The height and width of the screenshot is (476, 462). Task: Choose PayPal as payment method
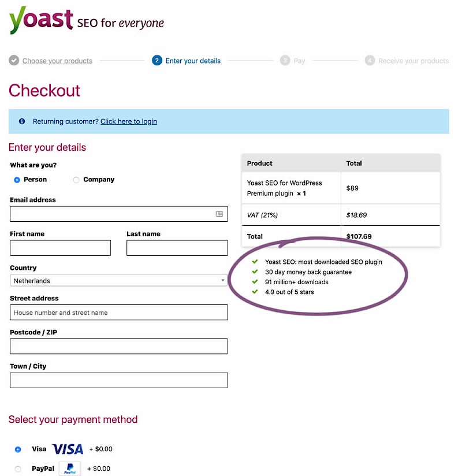tap(18, 468)
